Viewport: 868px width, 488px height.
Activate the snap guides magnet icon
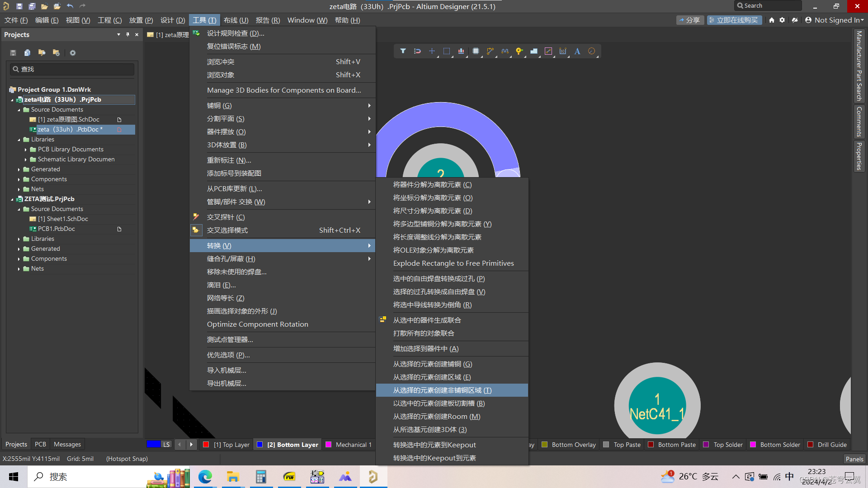tap(417, 51)
